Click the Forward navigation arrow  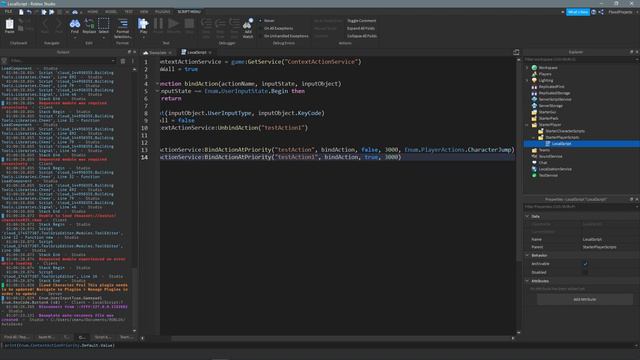tap(59, 25)
